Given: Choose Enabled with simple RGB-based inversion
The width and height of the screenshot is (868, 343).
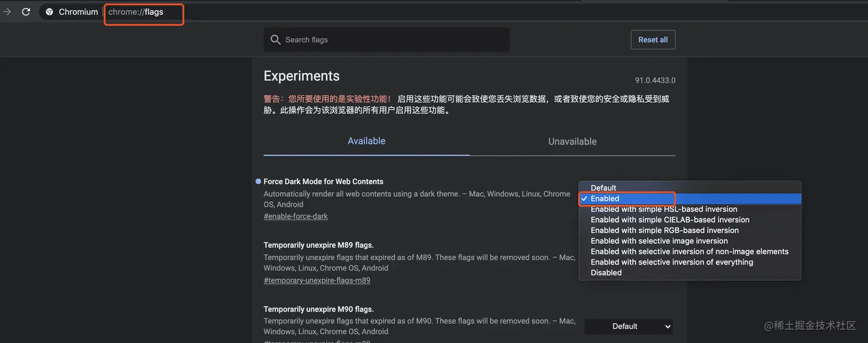Looking at the screenshot, I should click(664, 231).
